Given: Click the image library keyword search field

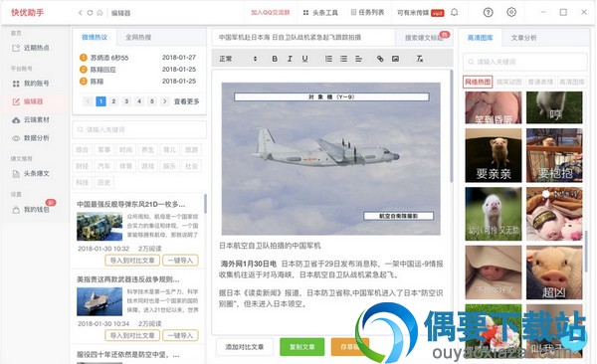Looking at the screenshot, I should coord(525,62).
